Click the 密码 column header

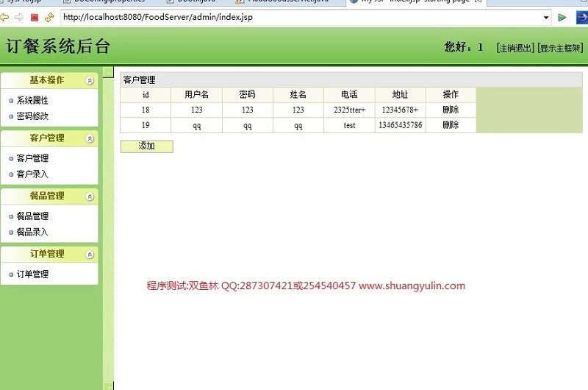coord(248,95)
